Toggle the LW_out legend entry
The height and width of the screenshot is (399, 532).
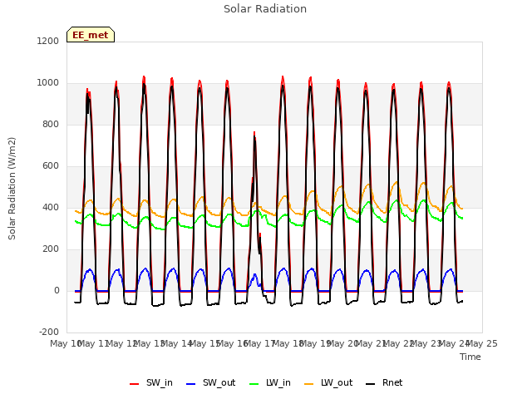(x=328, y=383)
